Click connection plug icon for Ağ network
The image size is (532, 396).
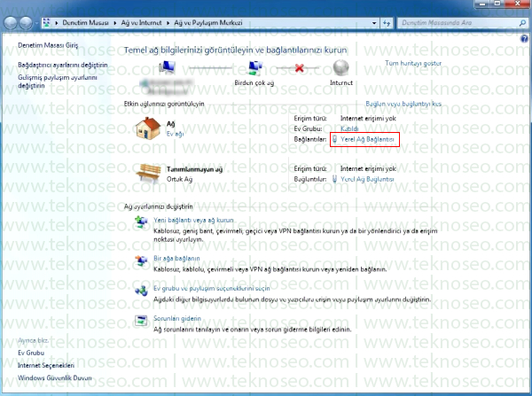click(334, 139)
